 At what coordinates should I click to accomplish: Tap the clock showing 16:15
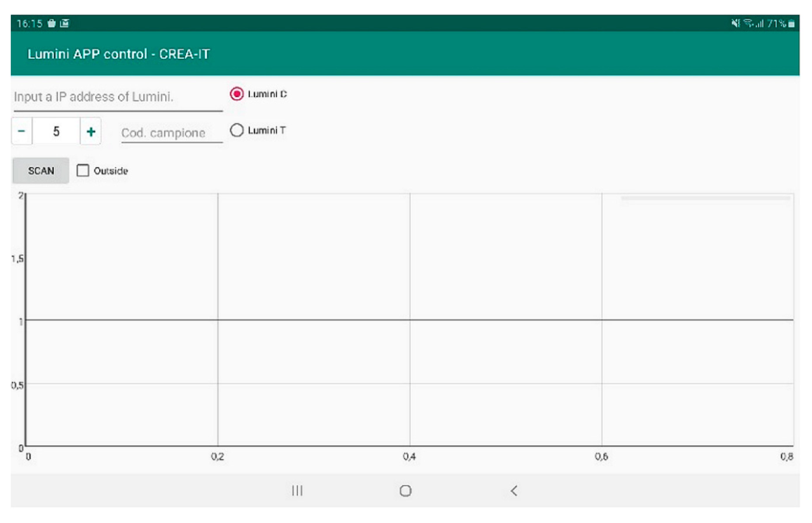click(29, 23)
